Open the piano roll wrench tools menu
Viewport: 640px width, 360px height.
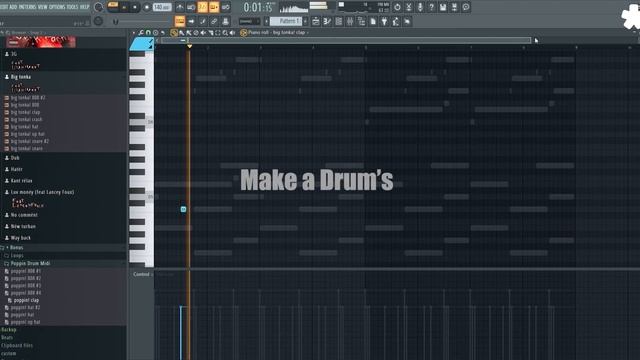point(141,33)
